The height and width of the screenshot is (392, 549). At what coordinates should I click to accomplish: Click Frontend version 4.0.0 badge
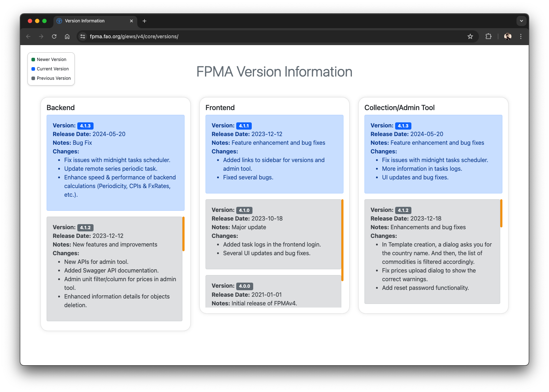pos(245,286)
